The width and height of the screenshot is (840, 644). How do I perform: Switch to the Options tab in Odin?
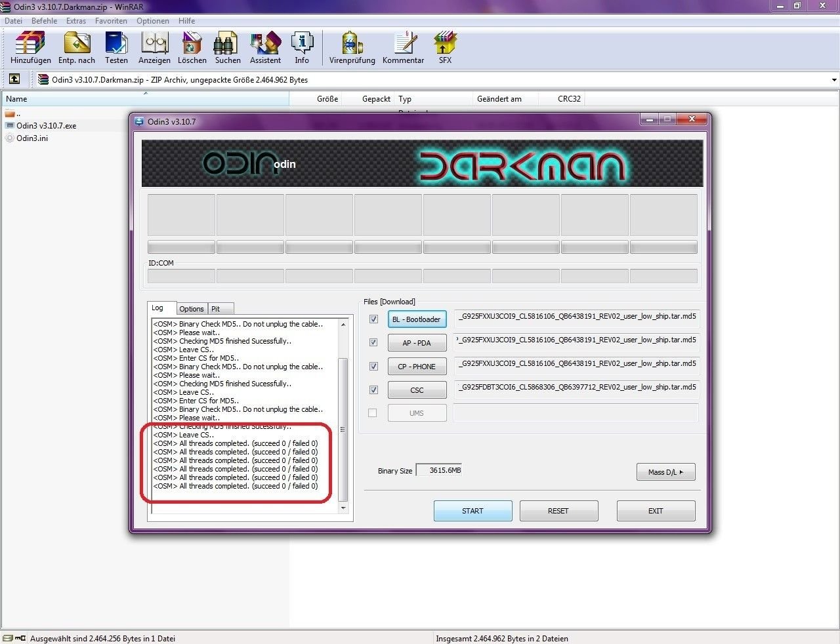[x=192, y=309]
